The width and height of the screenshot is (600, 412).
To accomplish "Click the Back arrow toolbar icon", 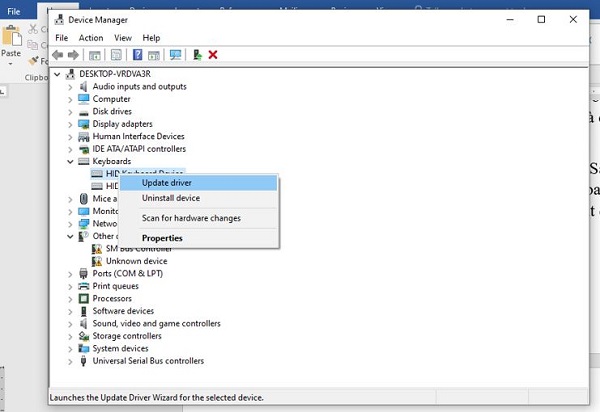I will pos(58,55).
